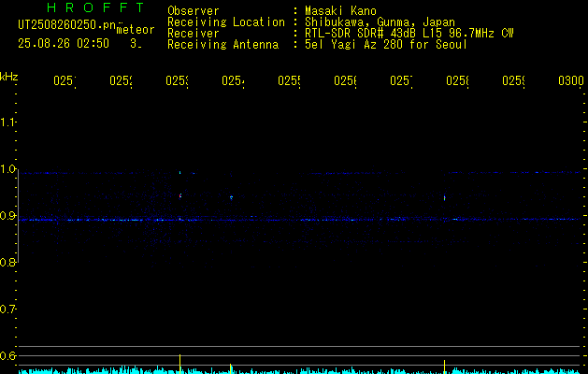The width and height of the screenshot is (588, 374).
Task: Click the 0.6 kHz axis label
Action: pos(7,355)
